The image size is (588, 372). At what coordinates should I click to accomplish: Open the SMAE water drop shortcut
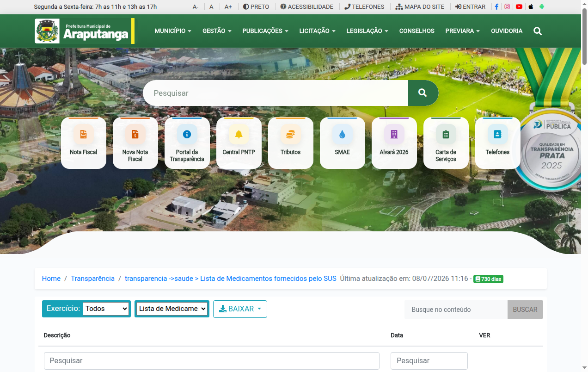(x=342, y=143)
